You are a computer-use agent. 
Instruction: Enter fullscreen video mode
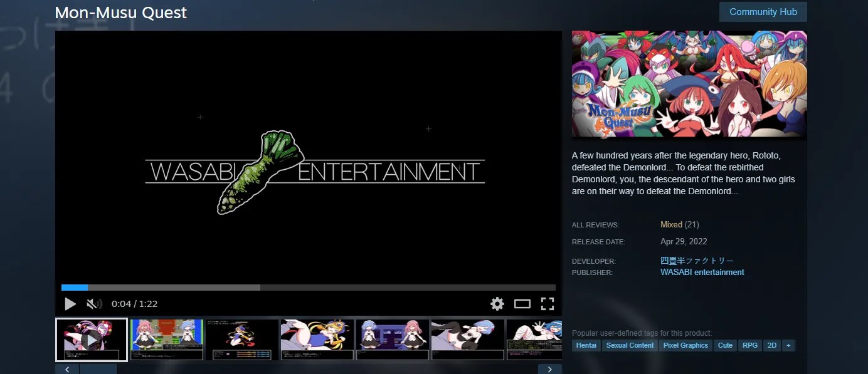(x=548, y=304)
